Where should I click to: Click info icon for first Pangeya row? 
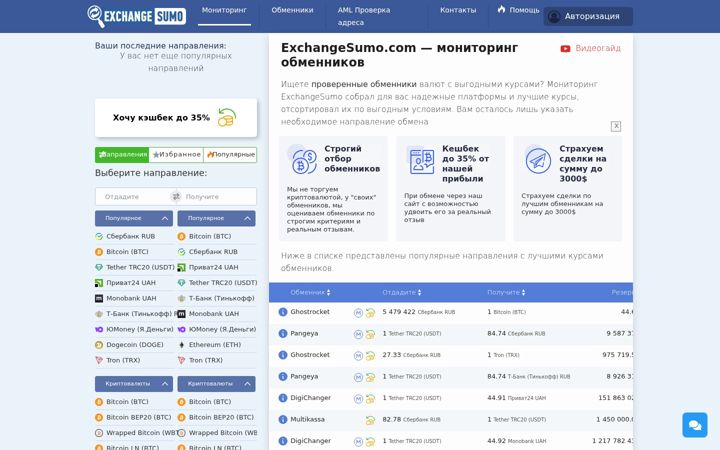pyautogui.click(x=283, y=334)
